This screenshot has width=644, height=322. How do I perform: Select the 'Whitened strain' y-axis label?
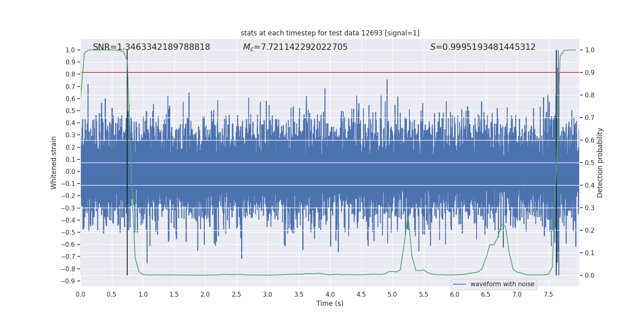click(54, 163)
